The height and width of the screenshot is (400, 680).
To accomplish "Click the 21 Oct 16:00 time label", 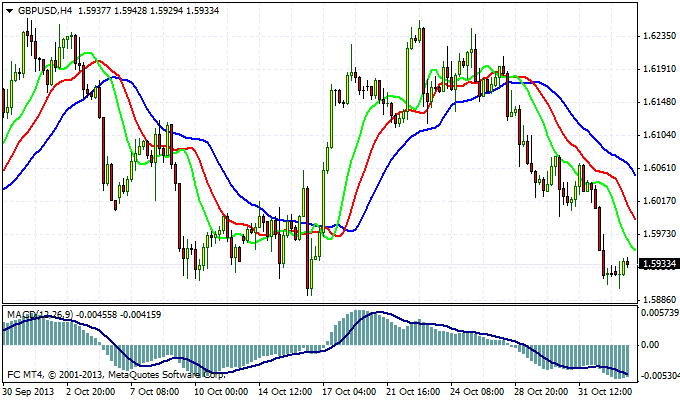I will (413, 392).
